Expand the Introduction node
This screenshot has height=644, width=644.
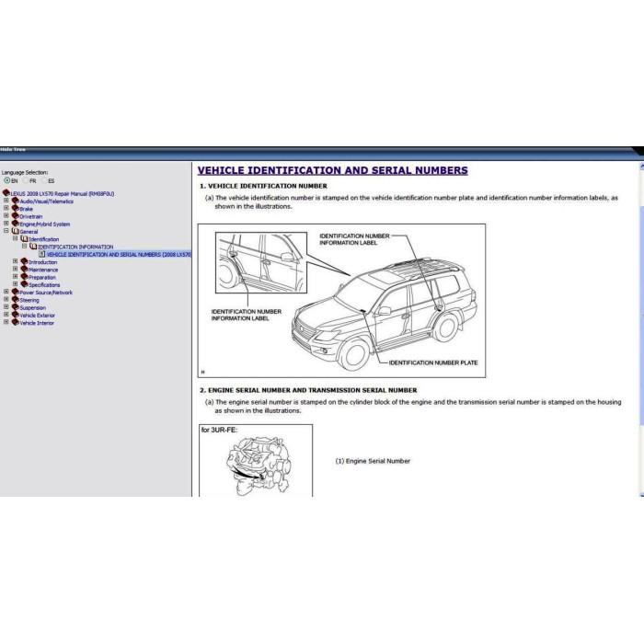point(16,261)
